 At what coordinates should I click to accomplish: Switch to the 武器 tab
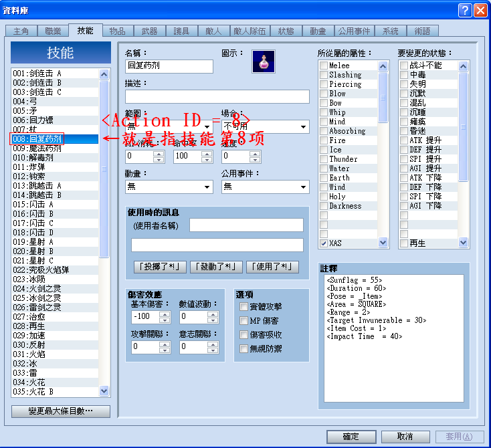click(149, 31)
